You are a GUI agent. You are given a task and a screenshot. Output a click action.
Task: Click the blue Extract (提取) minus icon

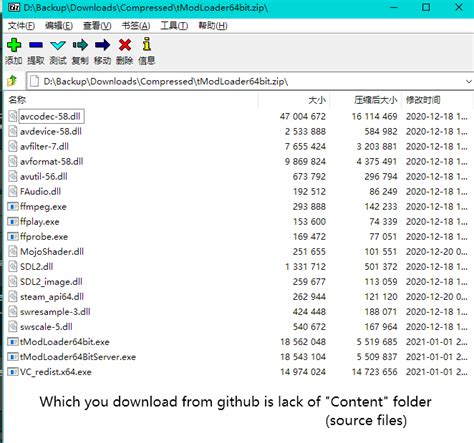[x=36, y=45]
